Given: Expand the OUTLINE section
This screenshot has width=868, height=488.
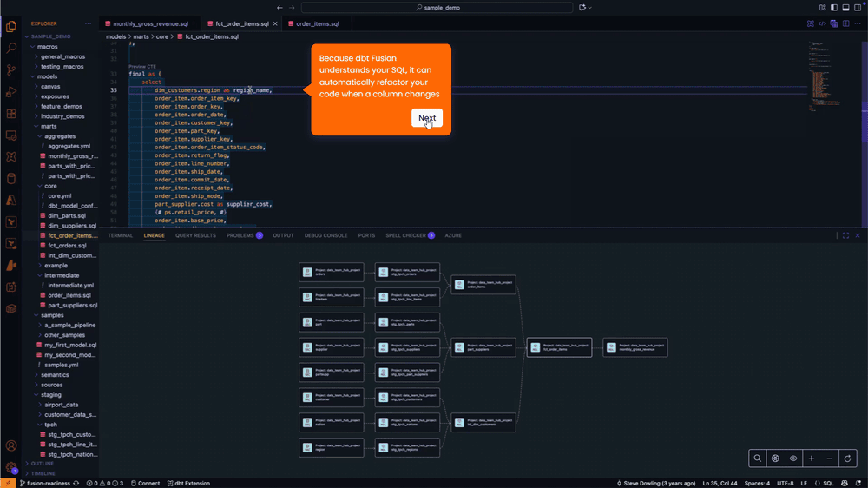Looking at the screenshot, I should 42,464.
